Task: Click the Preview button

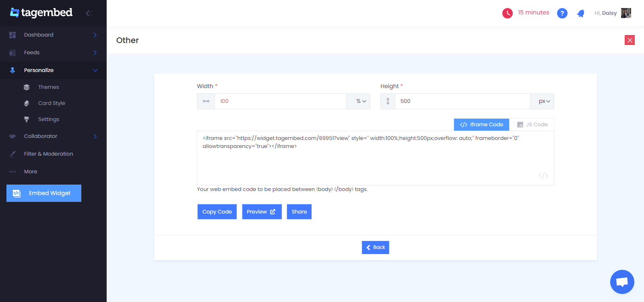Action: [x=262, y=212]
